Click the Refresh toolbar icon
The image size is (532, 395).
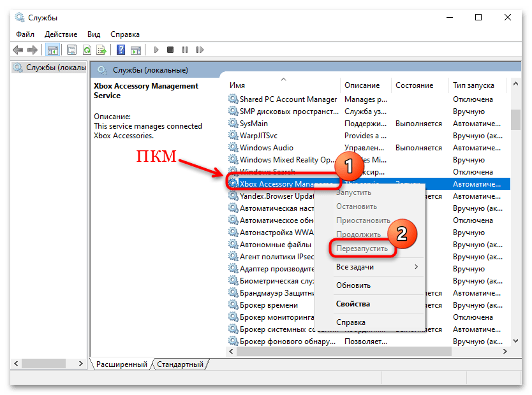(x=87, y=50)
